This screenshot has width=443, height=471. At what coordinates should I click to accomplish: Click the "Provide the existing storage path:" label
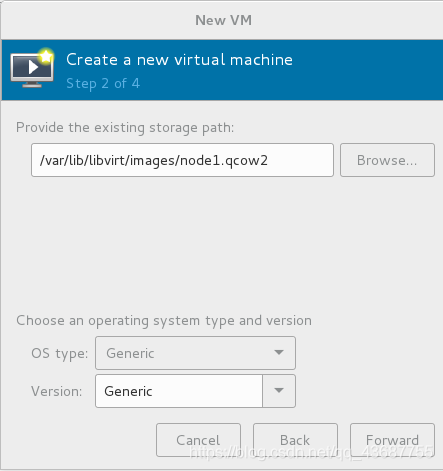pyautogui.click(x=125, y=128)
